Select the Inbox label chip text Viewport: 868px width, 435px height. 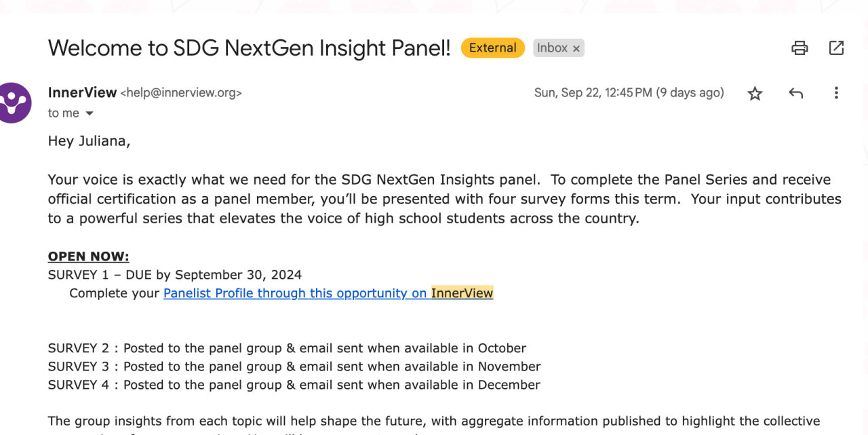click(552, 48)
